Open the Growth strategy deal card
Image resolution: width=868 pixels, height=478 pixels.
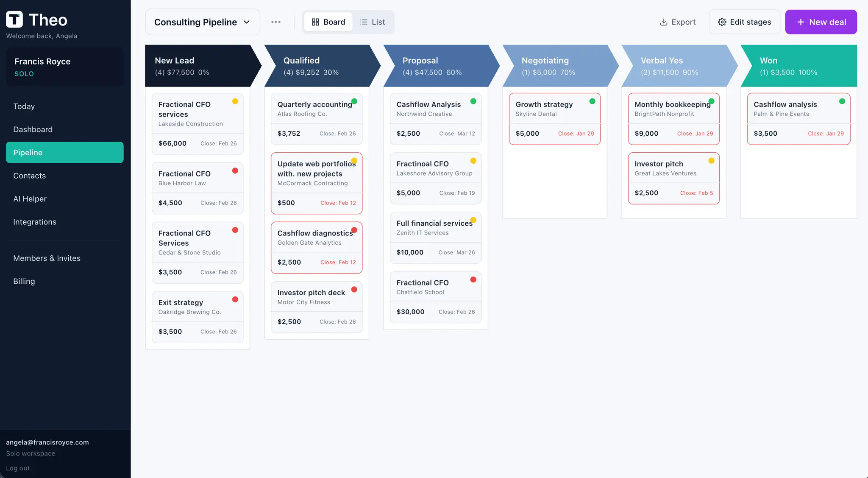(x=555, y=119)
